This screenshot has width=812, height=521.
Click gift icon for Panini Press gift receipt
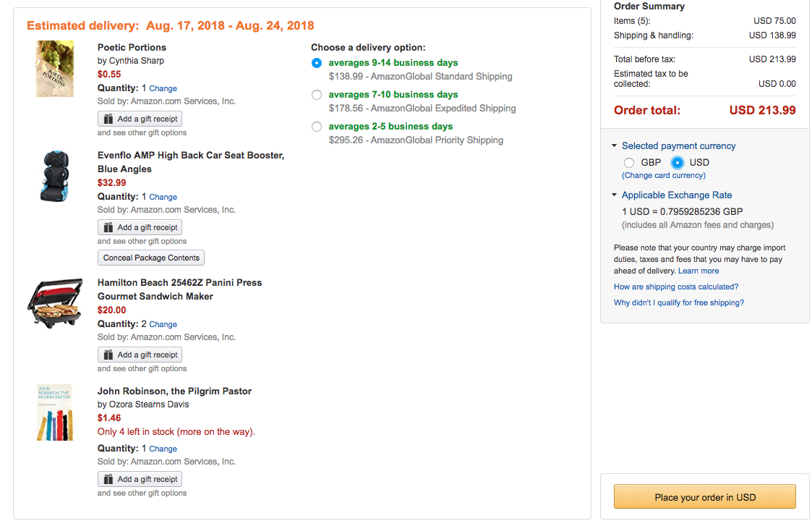click(108, 355)
